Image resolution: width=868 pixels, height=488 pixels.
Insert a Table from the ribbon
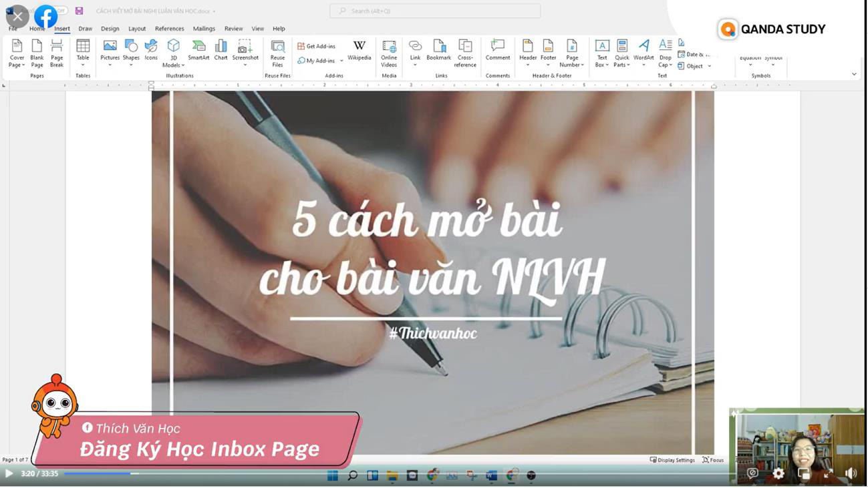pos(83,53)
